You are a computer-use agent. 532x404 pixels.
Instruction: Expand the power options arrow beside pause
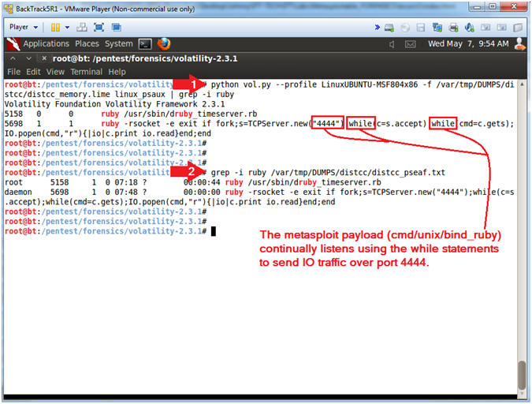click(x=67, y=27)
